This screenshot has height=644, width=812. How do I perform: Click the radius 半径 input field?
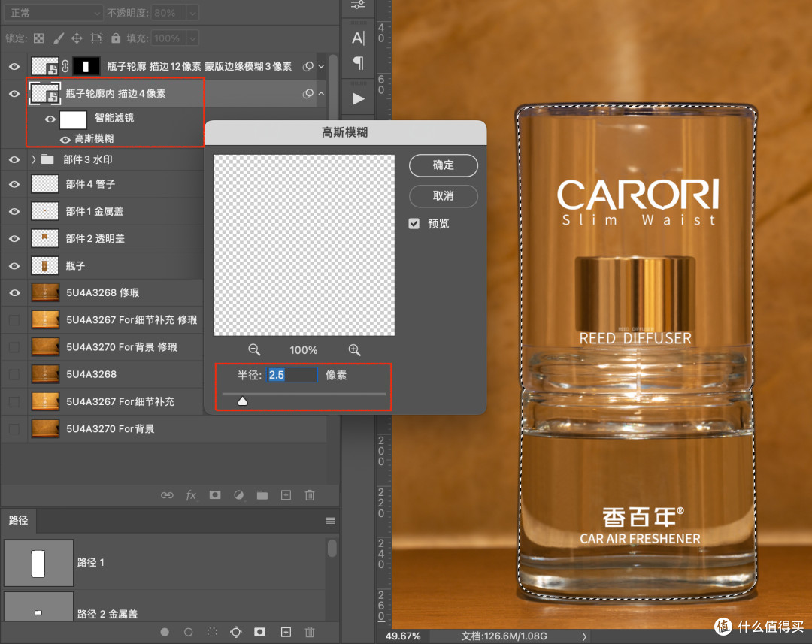[292, 375]
